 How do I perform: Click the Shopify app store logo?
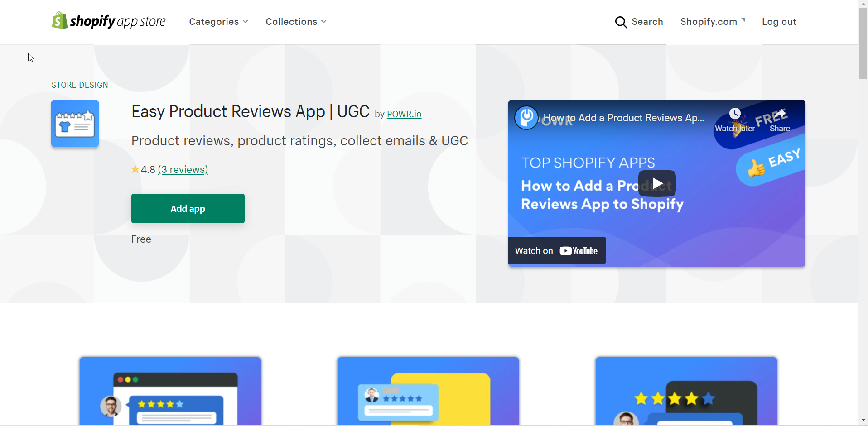[x=109, y=21]
